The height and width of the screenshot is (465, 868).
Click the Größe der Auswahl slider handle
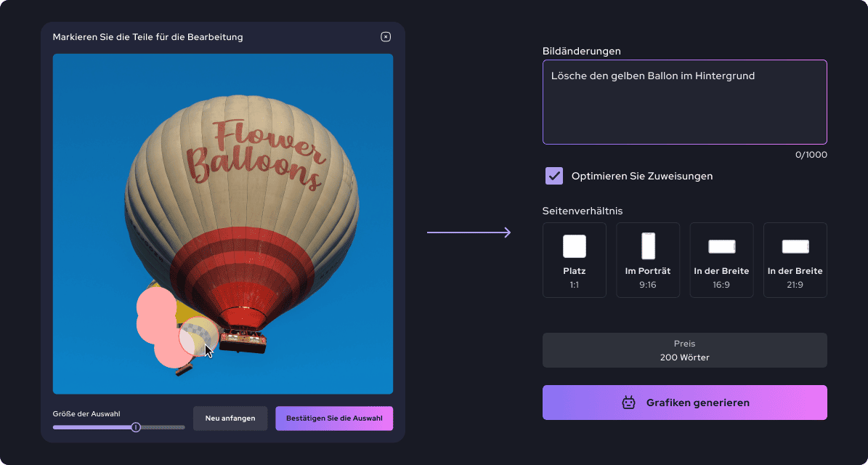coord(136,427)
